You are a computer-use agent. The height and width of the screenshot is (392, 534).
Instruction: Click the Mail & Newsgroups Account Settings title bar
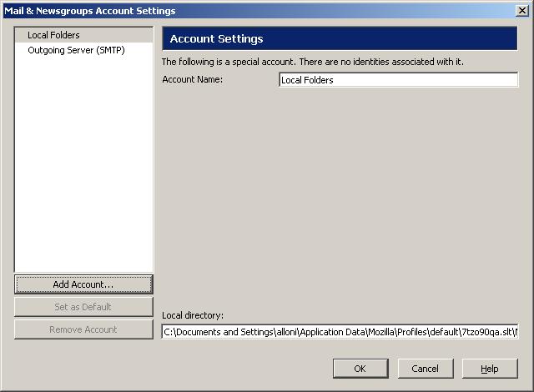pyautogui.click(x=250, y=11)
